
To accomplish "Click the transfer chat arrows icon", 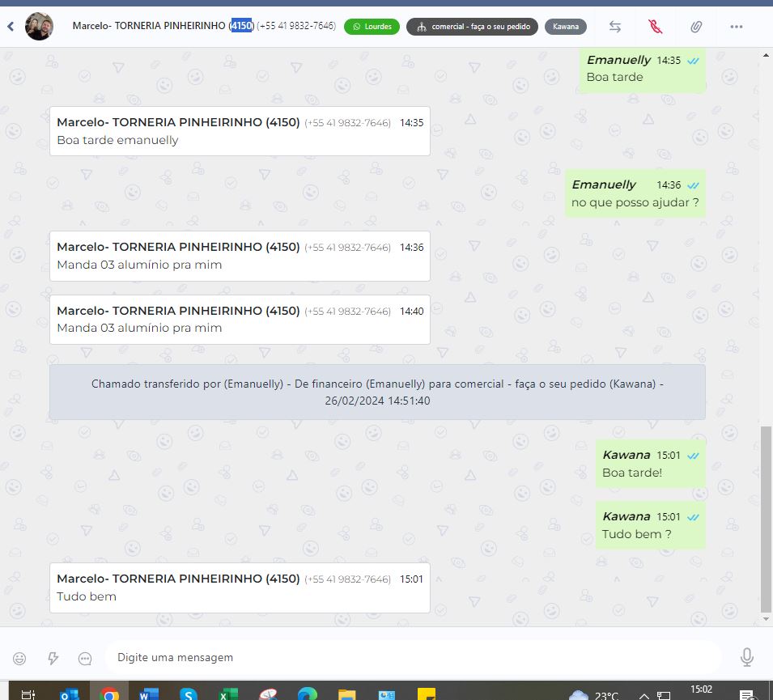I will pos(615,27).
